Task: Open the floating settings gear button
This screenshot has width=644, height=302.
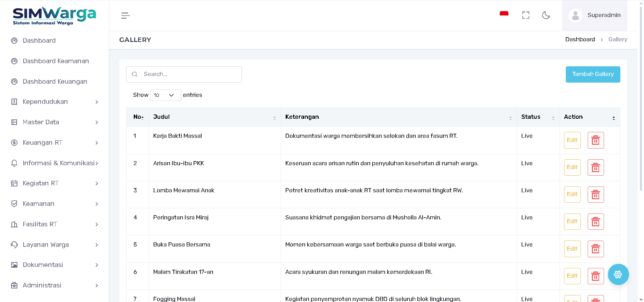Action: [618, 275]
